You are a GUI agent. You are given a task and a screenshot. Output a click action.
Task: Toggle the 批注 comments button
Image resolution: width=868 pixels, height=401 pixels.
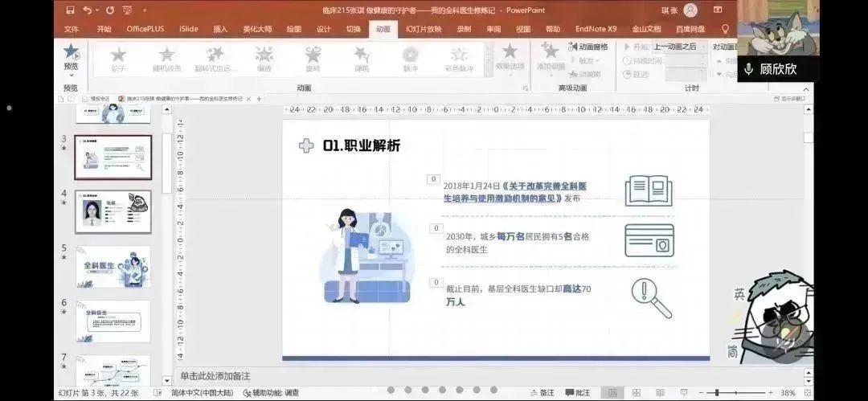pos(577,392)
